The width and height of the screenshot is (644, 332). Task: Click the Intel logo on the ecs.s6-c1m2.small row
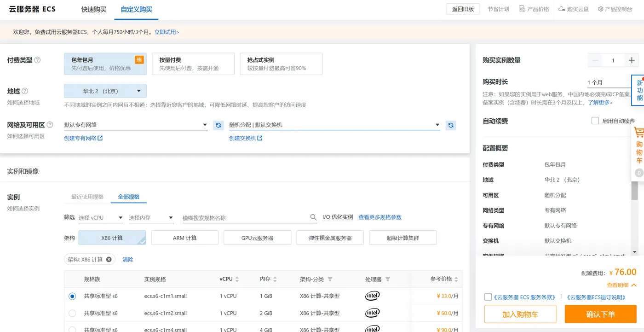click(372, 313)
